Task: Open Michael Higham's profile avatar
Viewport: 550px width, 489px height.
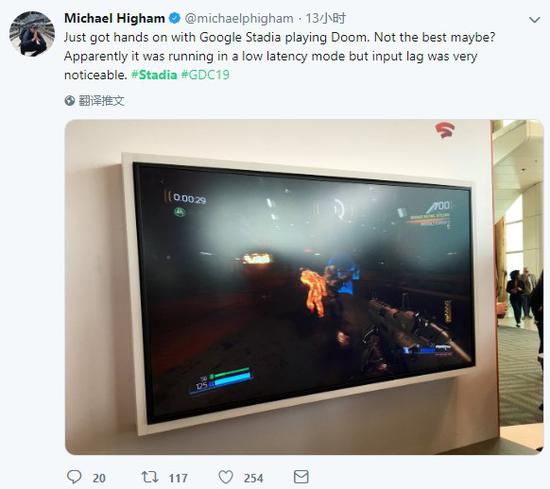Action: click(32, 34)
